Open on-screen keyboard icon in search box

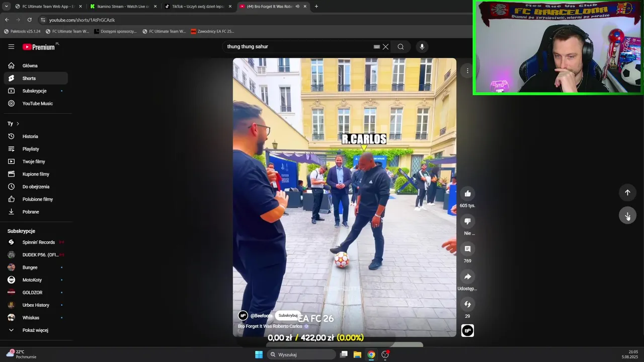coord(376,47)
